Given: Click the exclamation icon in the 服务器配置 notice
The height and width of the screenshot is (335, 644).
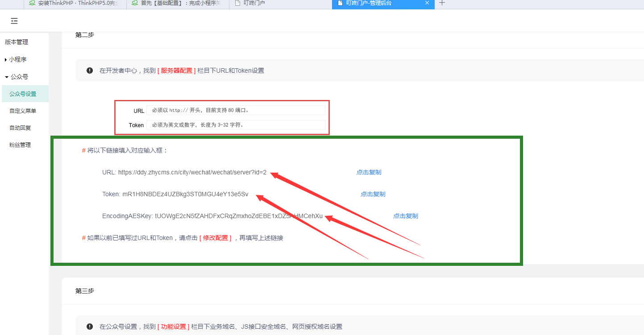Looking at the screenshot, I should pyautogui.click(x=90, y=70).
